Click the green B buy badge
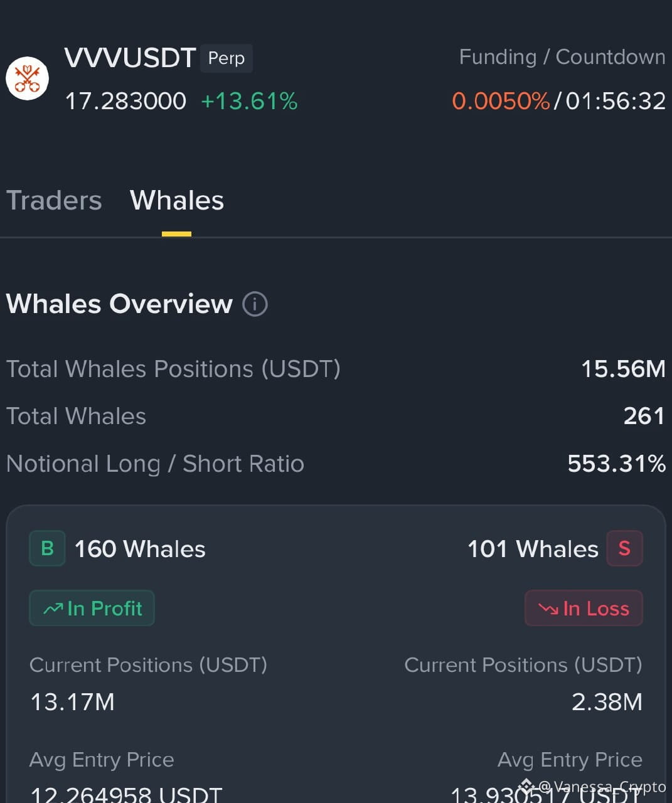 tap(47, 548)
